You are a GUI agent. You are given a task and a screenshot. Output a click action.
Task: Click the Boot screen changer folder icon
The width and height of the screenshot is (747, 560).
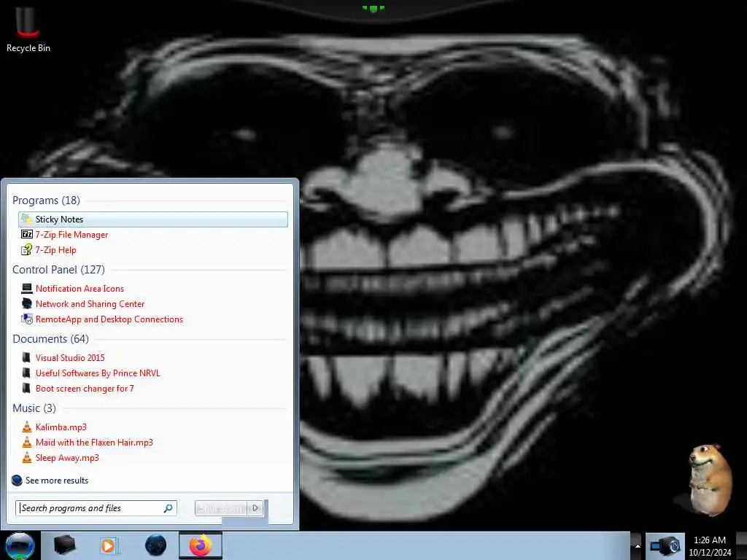click(x=27, y=388)
